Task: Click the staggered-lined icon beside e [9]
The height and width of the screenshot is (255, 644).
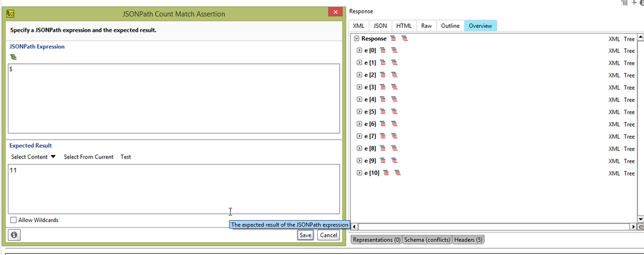Action: pyautogui.click(x=395, y=161)
